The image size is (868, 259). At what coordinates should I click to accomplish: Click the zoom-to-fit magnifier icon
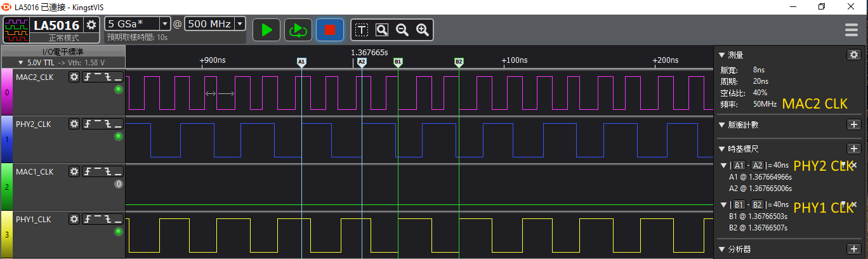pyautogui.click(x=382, y=29)
